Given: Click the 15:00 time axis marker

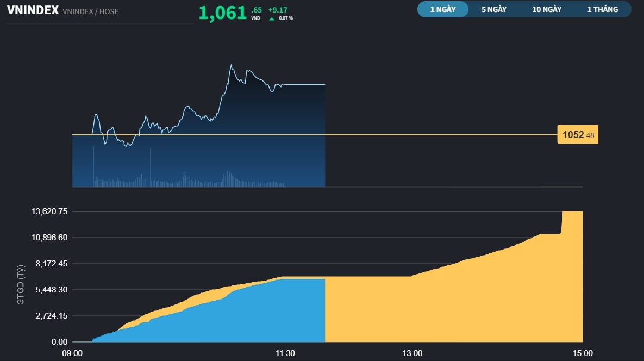Looking at the screenshot, I should point(582,353).
